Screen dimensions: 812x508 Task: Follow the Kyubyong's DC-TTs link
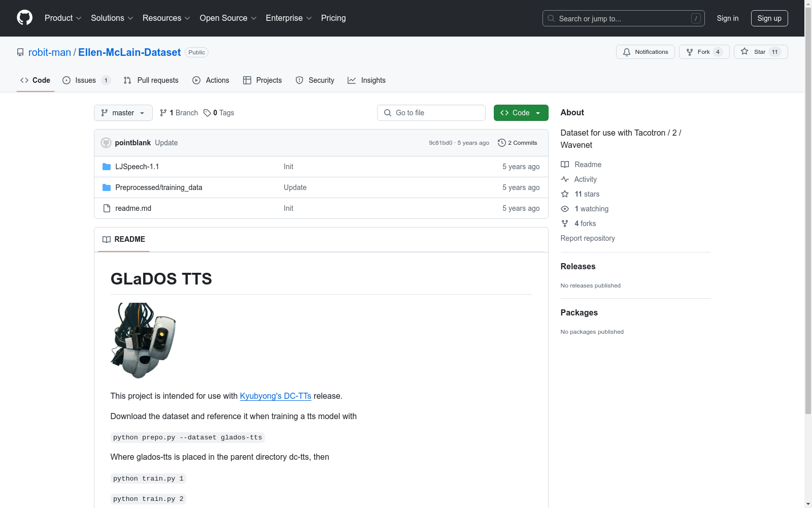[x=276, y=396]
